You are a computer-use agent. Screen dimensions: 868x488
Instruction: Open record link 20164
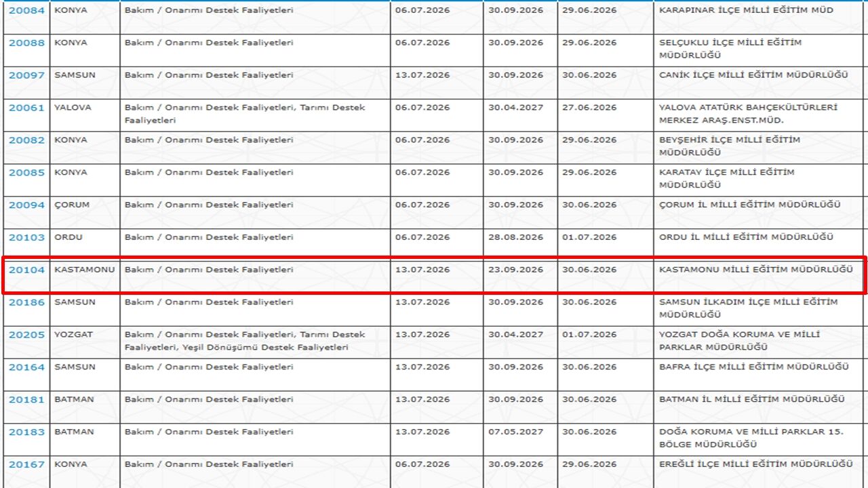(26, 367)
